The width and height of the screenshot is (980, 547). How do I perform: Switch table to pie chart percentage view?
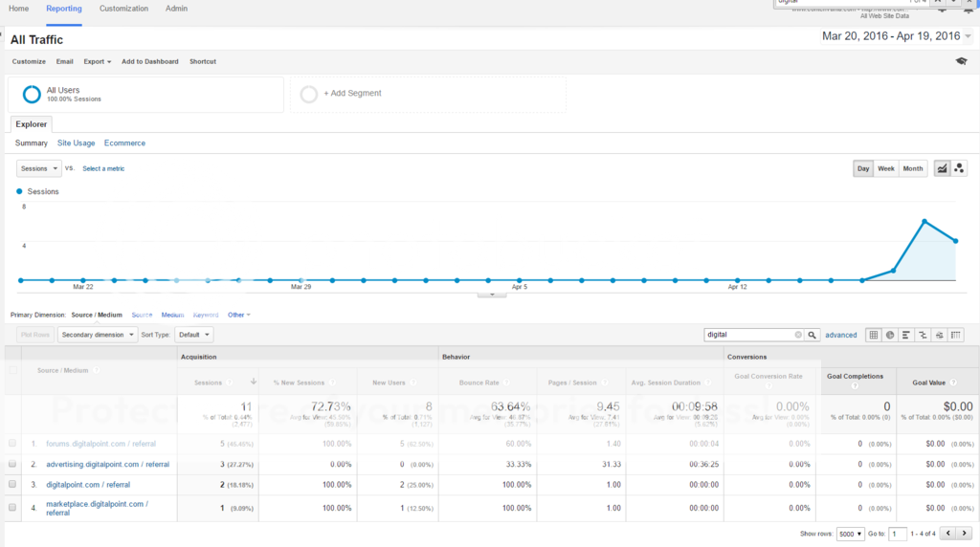pyautogui.click(x=890, y=335)
